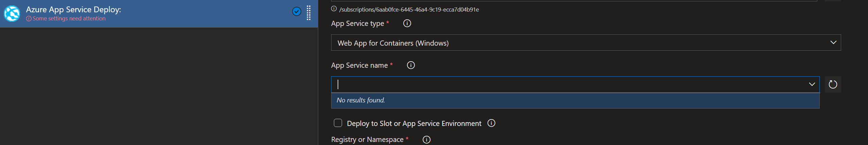Image resolution: width=868 pixels, height=145 pixels.
Task: Click the info icon beside the subscription path
Action: [x=334, y=9]
